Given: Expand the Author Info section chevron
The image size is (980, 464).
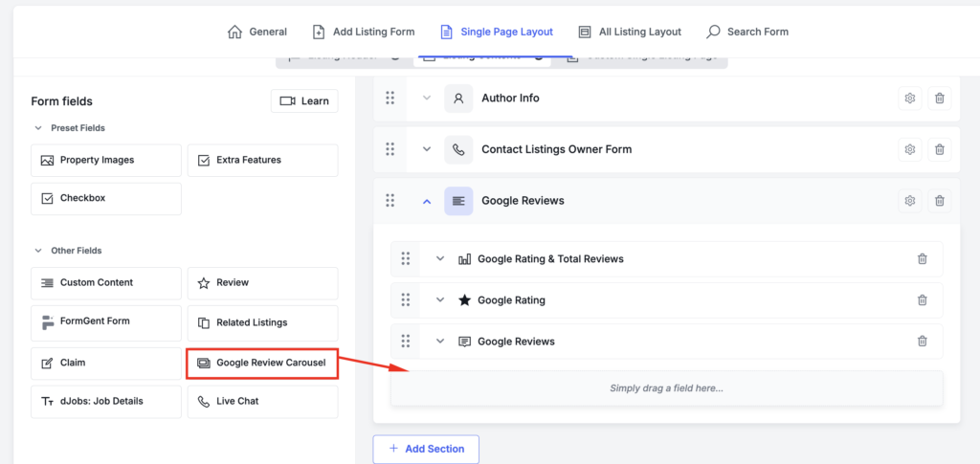Looking at the screenshot, I should (427, 98).
